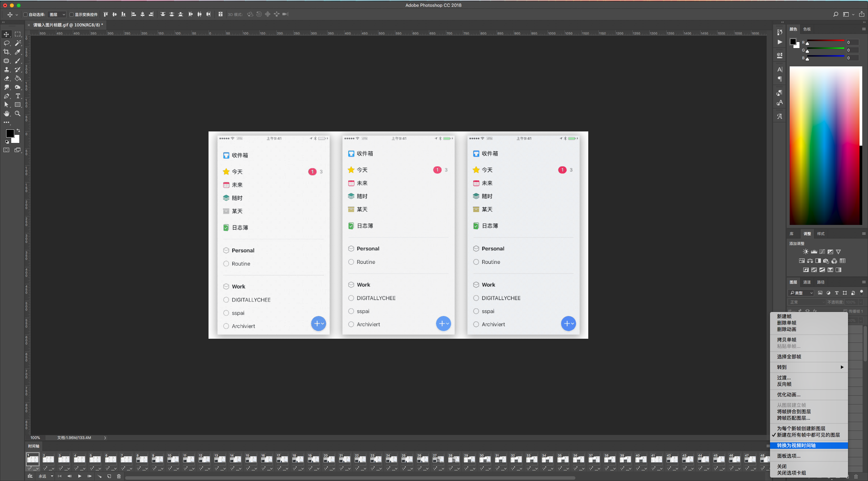The height and width of the screenshot is (481, 868).
Task: Open the 图层 auto-select dropdown
Action: [57, 15]
